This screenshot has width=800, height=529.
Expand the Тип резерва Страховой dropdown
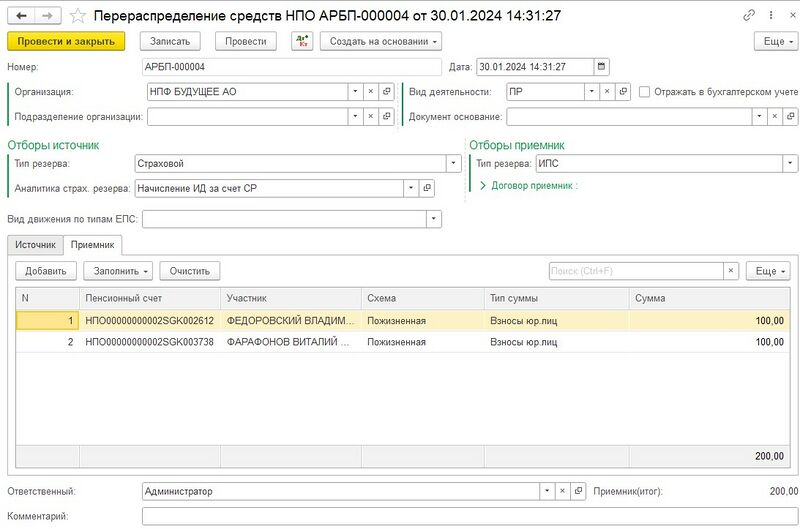pos(453,164)
